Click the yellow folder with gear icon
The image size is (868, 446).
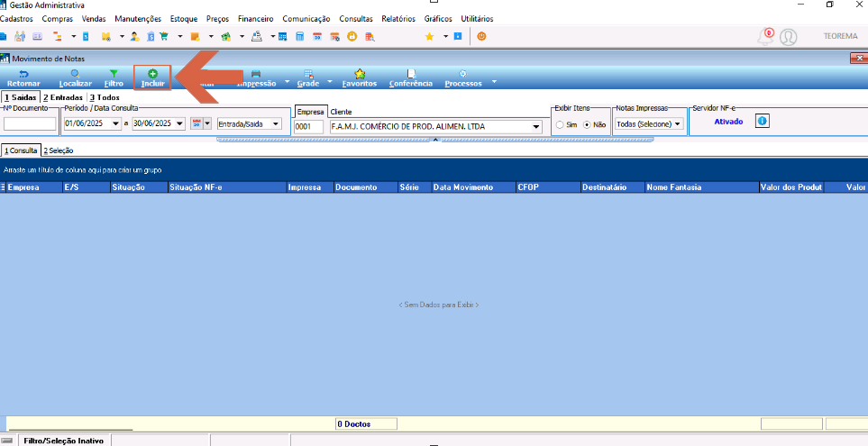coord(106,37)
